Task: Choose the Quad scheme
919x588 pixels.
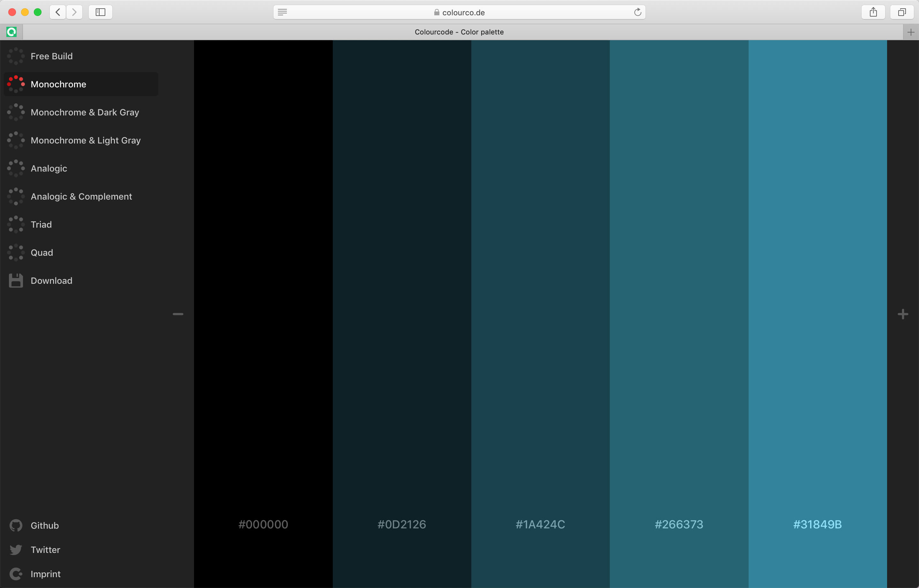Action: tap(42, 253)
